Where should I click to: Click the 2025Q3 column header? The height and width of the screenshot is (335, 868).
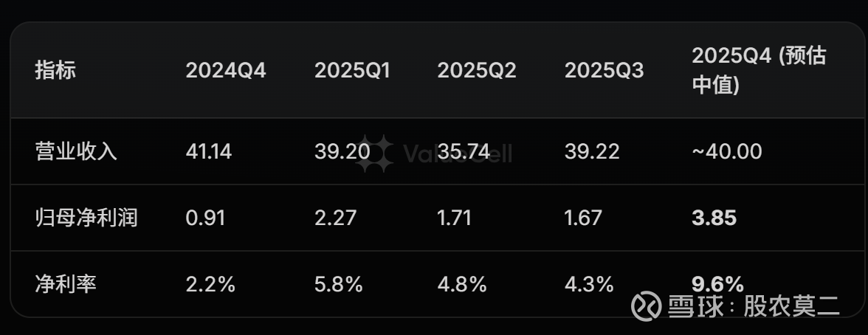coord(604,71)
